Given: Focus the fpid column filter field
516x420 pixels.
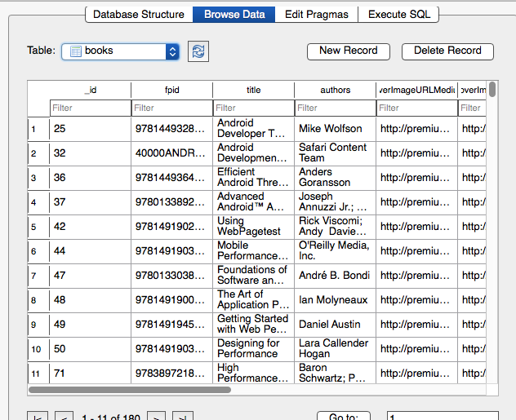Looking at the screenshot, I should (171, 108).
